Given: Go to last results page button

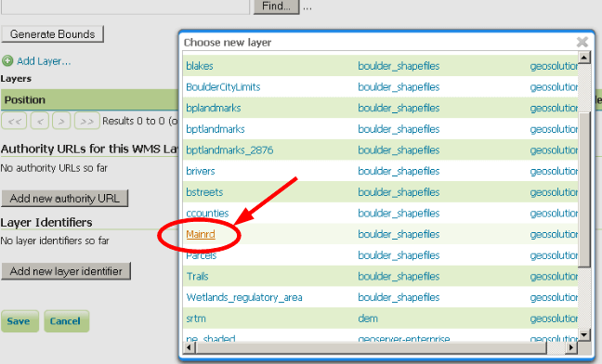Looking at the screenshot, I should (87, 122).
